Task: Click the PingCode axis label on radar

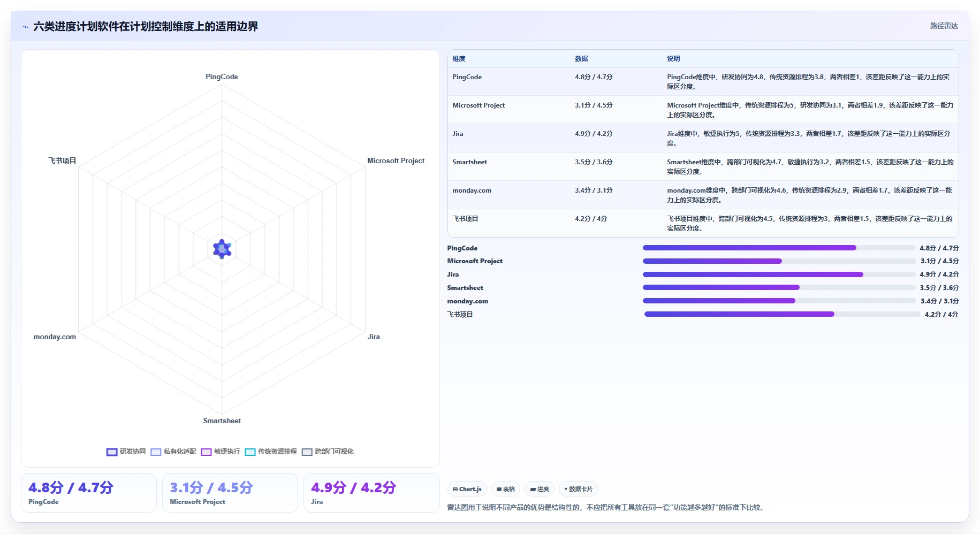Action: point(222,77)
